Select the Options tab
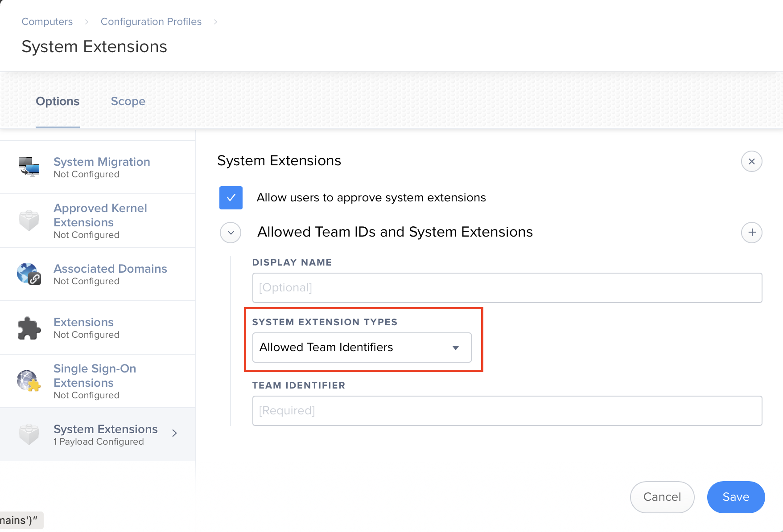 [x=58, y=102]
